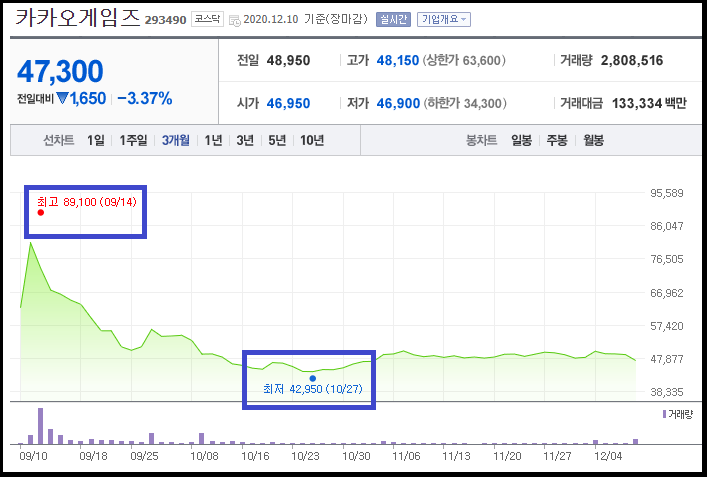Click the 47,877 price axis label
This screenshot has width=707, height=478.
666,359
